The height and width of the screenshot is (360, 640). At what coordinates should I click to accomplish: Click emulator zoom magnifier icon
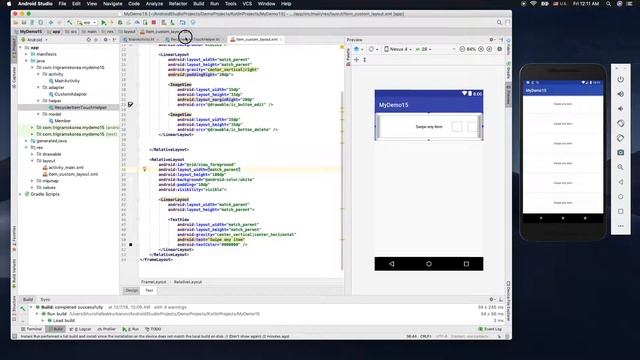(620, 167)
